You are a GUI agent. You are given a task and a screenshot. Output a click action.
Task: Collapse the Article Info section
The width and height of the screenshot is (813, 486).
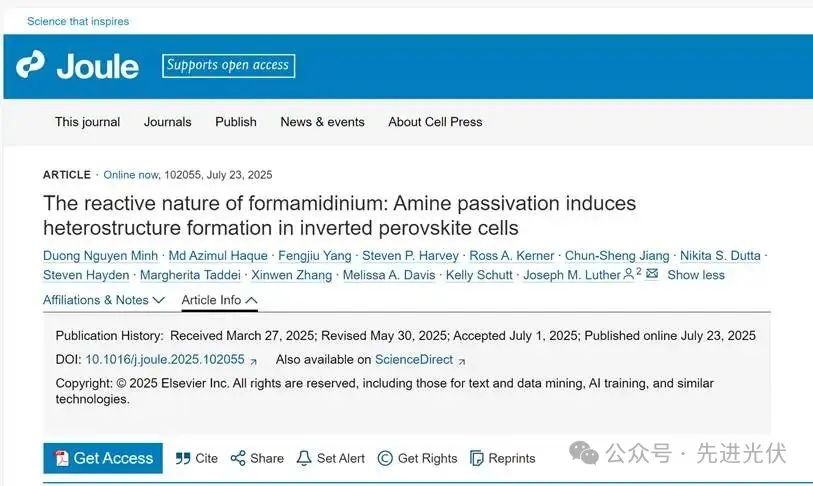pos(219,300)
